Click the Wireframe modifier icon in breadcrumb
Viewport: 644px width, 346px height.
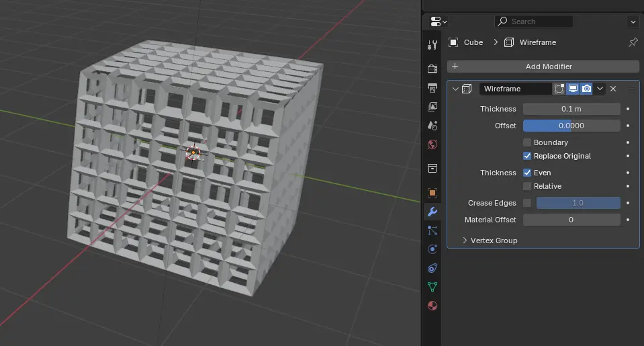[509, 42]
